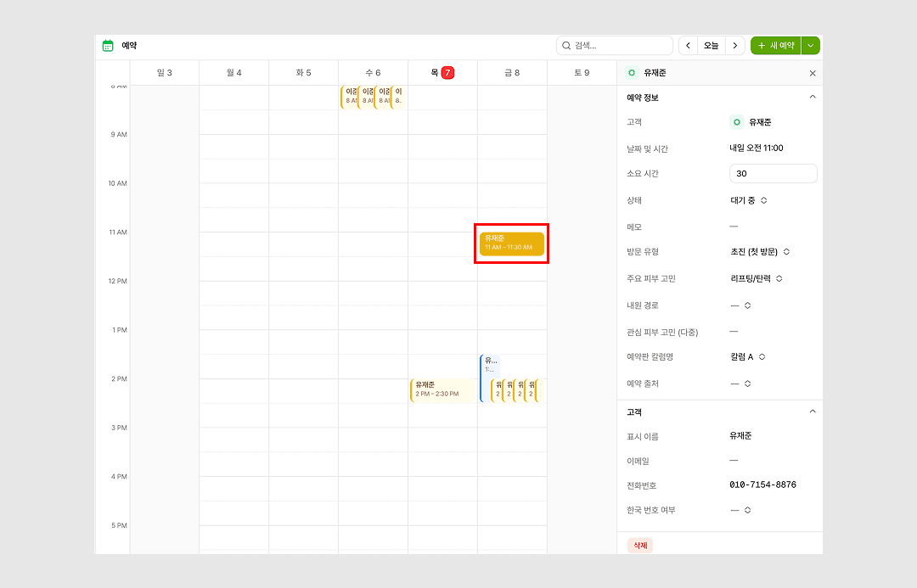Image resolution: width=917 pixels, height=588 pixels.
Task: Click the search magnifier icon
Action: [x=566, y=46]
